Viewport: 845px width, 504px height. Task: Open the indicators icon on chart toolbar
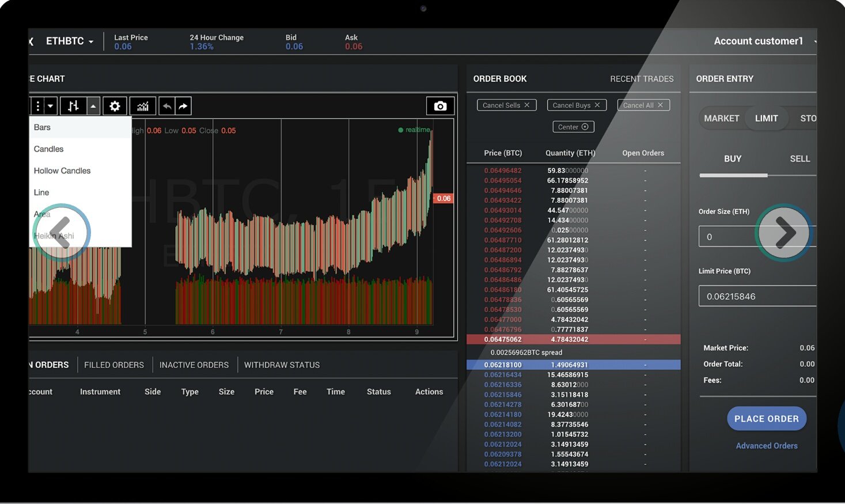pos(142,105)
